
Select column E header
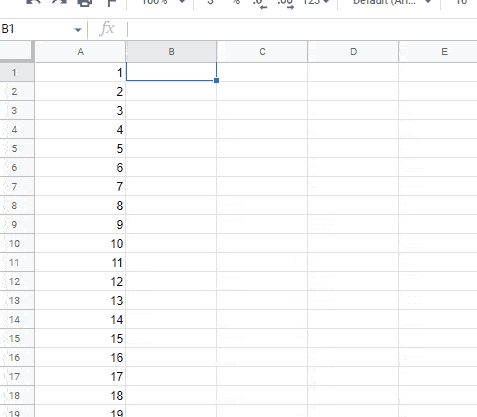point(438,52)
